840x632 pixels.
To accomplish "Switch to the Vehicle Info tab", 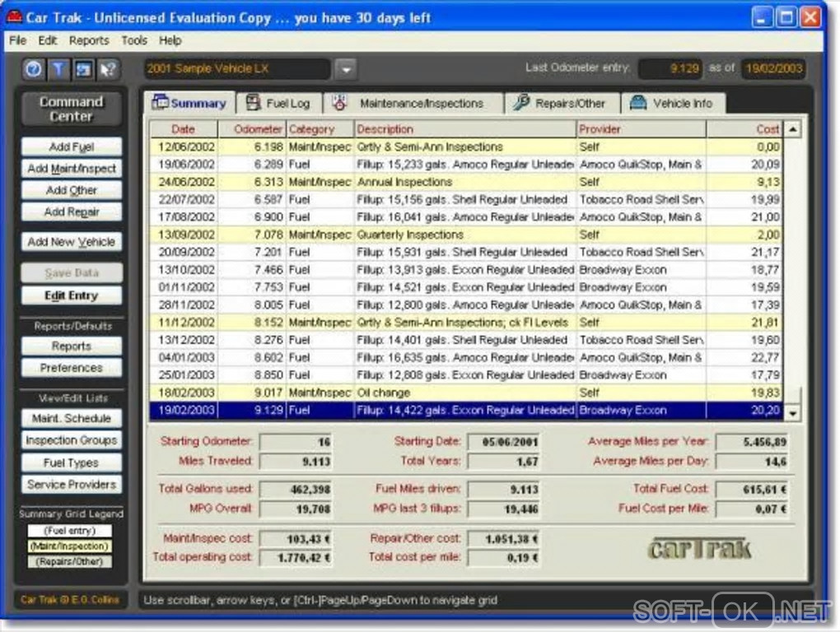I will click(x=674, y=104).
